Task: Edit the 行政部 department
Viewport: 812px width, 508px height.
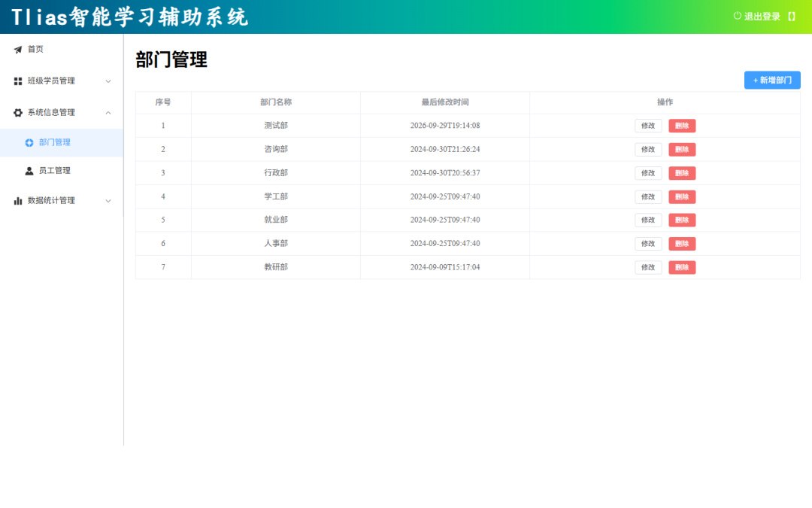Action: click(x=648, y=173)
